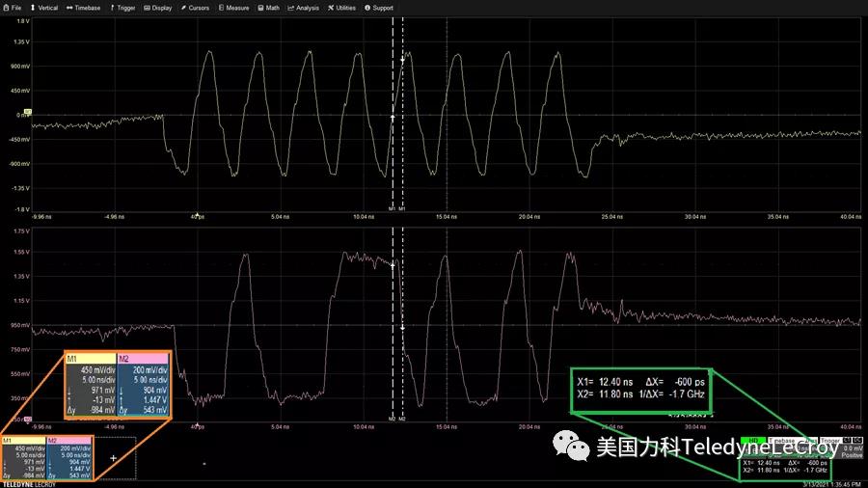The height and width of the screenshot is (488, 868).
Task: Open the Analysis chart menu
Action: 304,8
